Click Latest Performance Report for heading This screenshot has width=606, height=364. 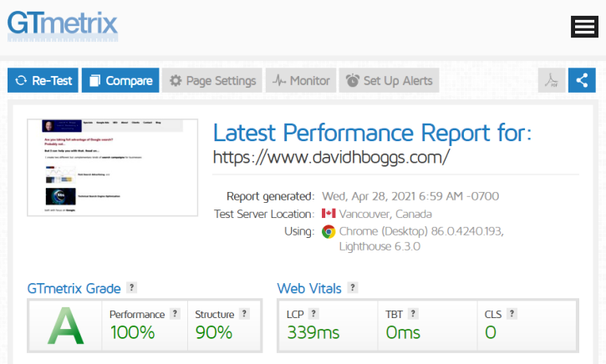(373, 134)
